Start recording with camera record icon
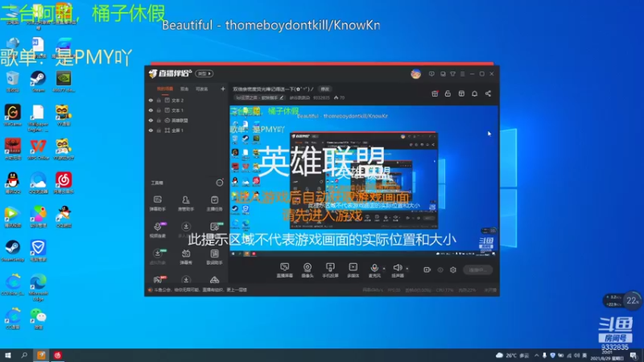644x362 pixels. [x=427, y=269]
